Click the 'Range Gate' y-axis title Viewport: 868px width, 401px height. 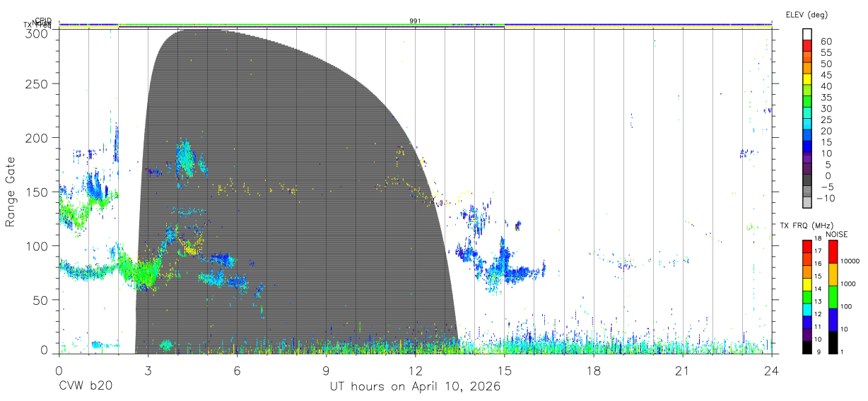11,191
